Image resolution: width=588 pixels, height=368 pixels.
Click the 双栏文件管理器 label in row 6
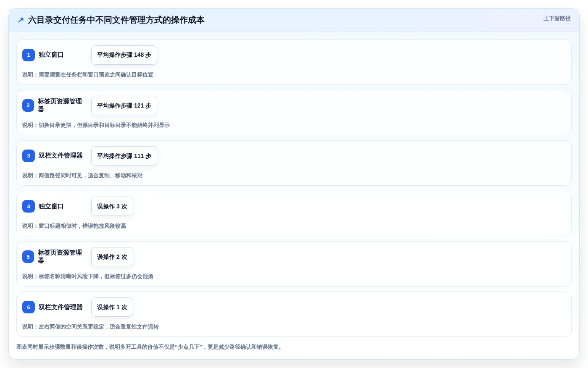[61, 307]
